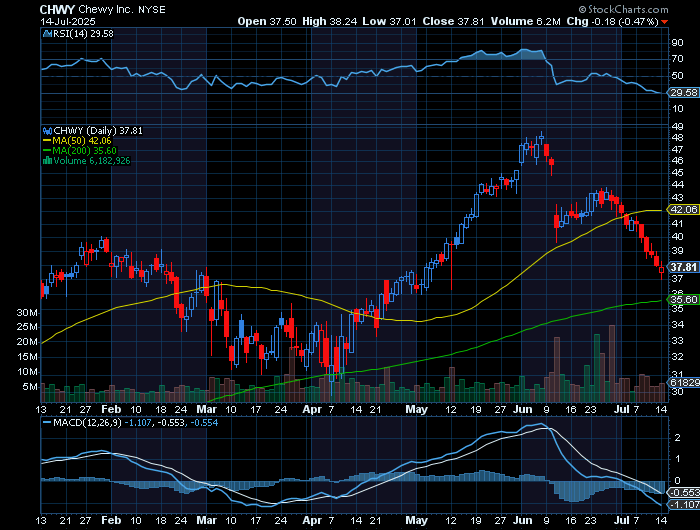This screenshot has width=700, height=530.
Task: Click the Jun label under the price chart
Action: 522,409
